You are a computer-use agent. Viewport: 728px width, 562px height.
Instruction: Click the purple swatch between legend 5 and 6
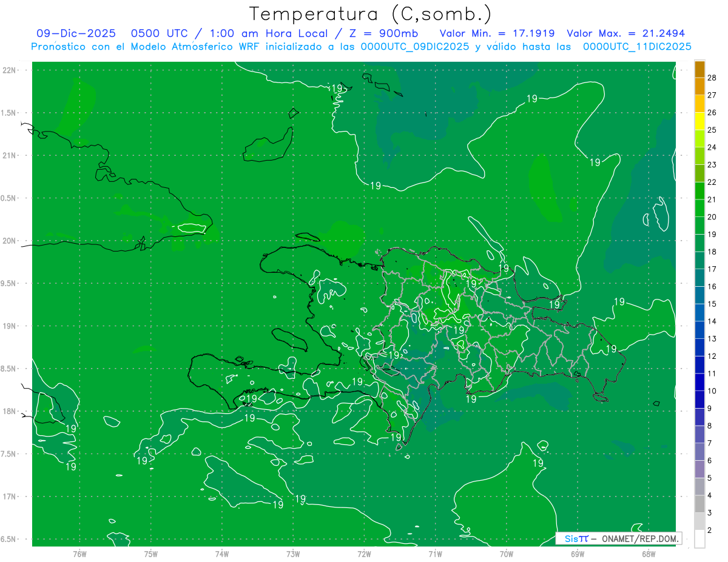coord(699,469)
